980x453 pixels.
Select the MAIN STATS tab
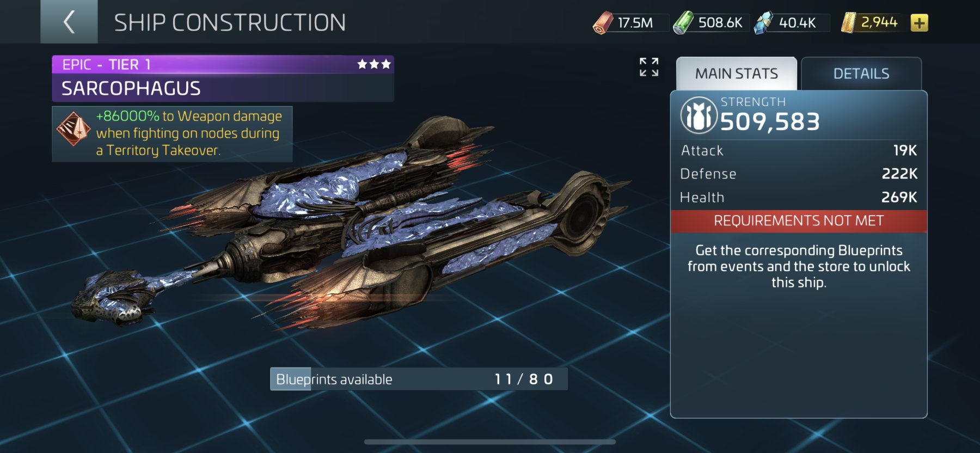pos(737,74)
